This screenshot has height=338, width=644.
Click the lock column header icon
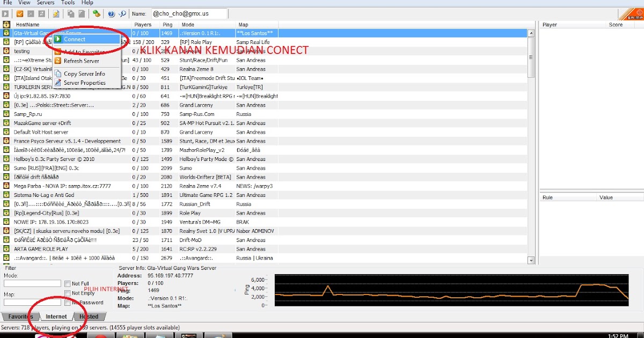click(x=6, y=25)
